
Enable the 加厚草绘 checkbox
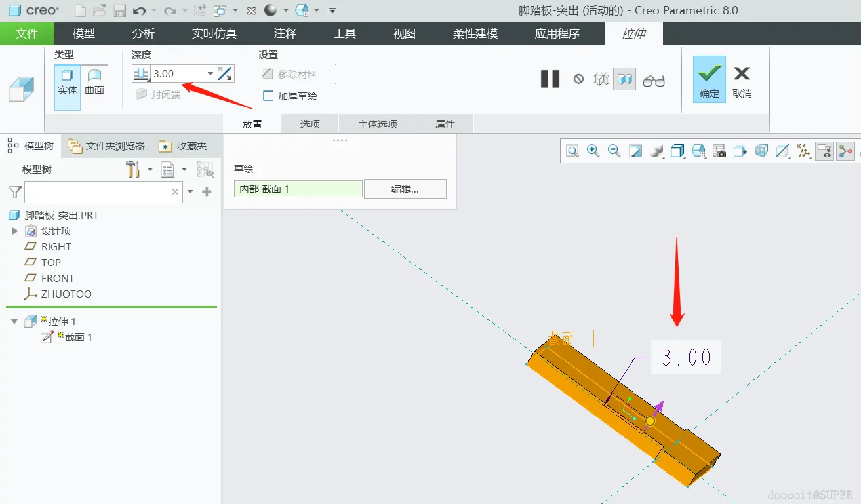pyautogui.click(x=268, y=96)
